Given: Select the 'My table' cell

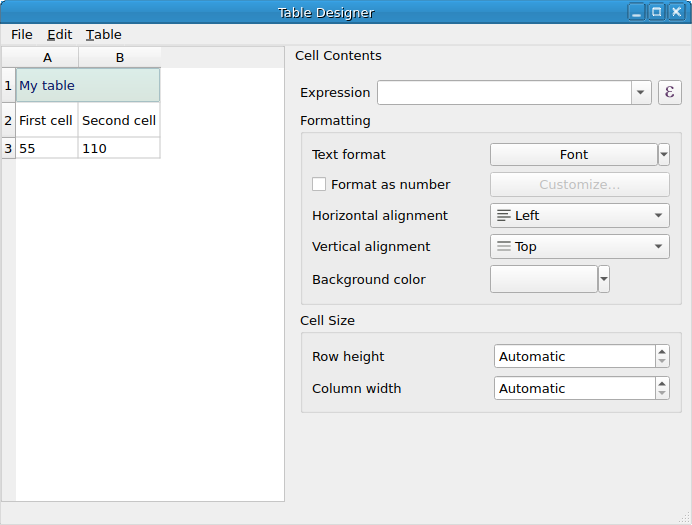Looking at the screenshot, I should click(88, 86).
